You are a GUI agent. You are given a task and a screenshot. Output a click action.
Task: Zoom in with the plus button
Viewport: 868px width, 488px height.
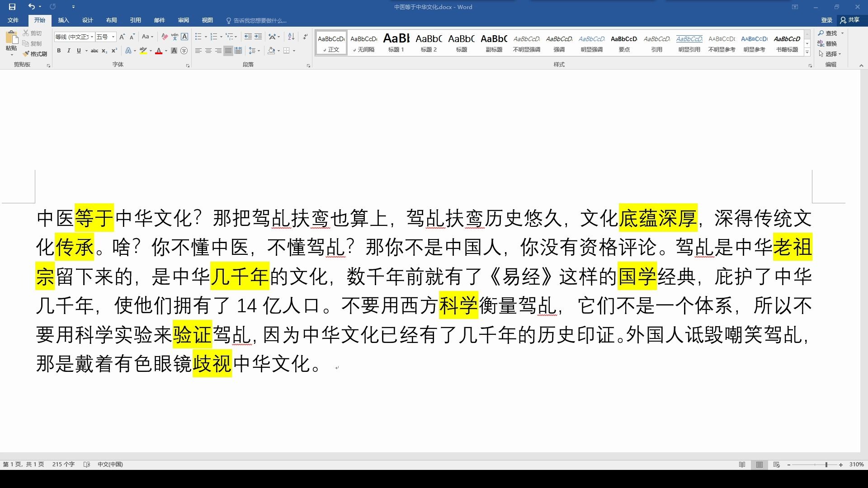[x=841, y=465]
